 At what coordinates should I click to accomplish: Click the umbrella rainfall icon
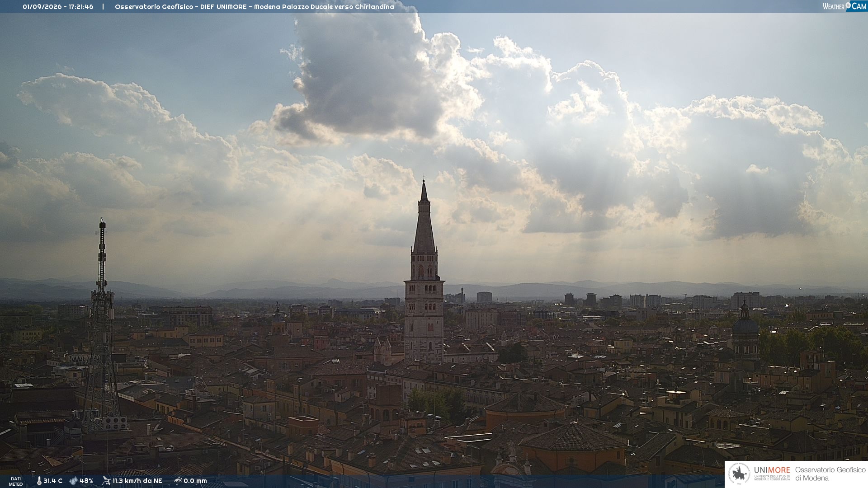(x=178, y=481)
